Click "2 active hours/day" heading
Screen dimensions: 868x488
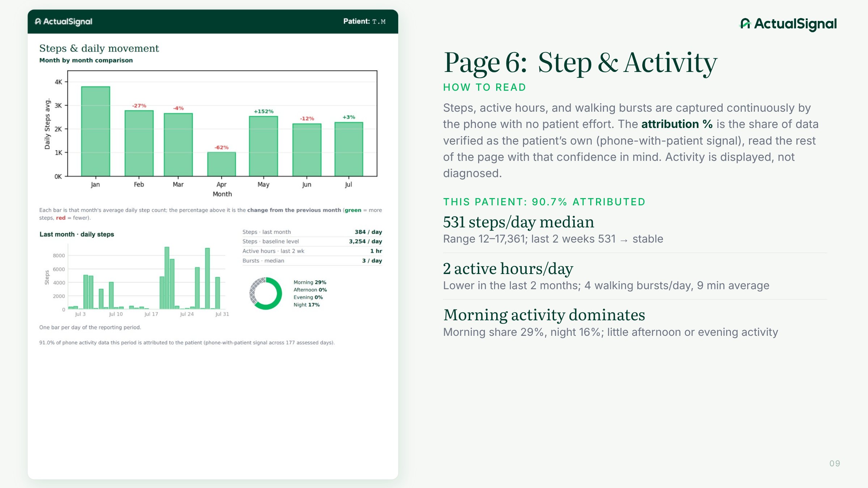tap(508, 269)
